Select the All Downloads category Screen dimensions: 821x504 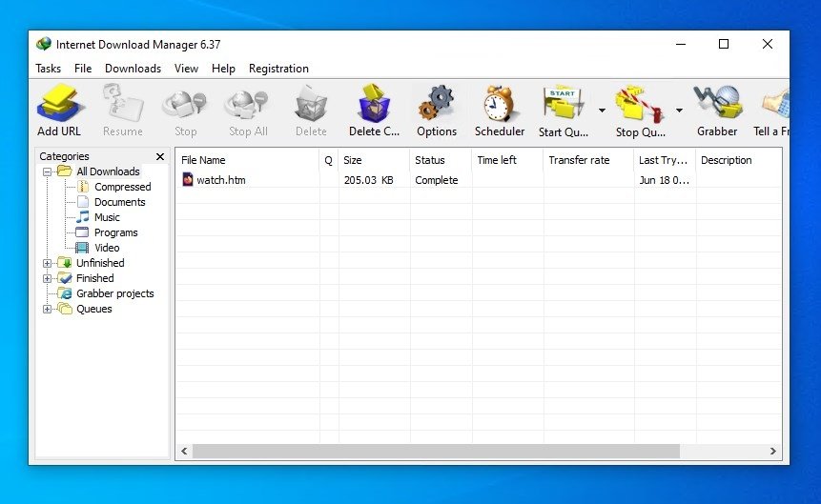[x=108, y=171]
